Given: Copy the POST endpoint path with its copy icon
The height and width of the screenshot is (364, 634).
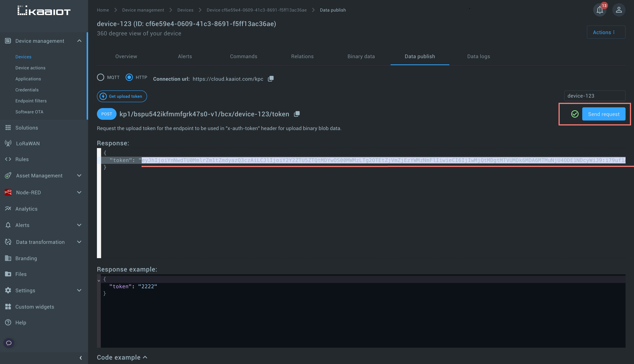Looking at the screenshot, I should pyautogui.click(x=297, y=114).
